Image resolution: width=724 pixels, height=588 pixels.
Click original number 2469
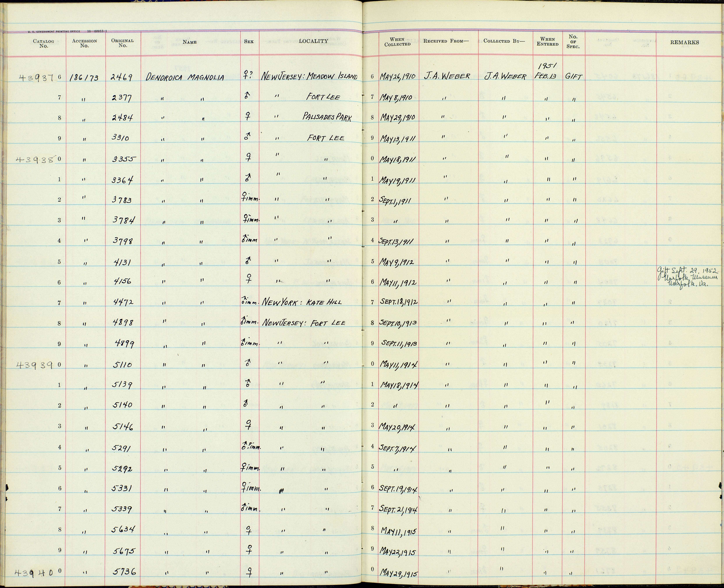pos(122,77)
